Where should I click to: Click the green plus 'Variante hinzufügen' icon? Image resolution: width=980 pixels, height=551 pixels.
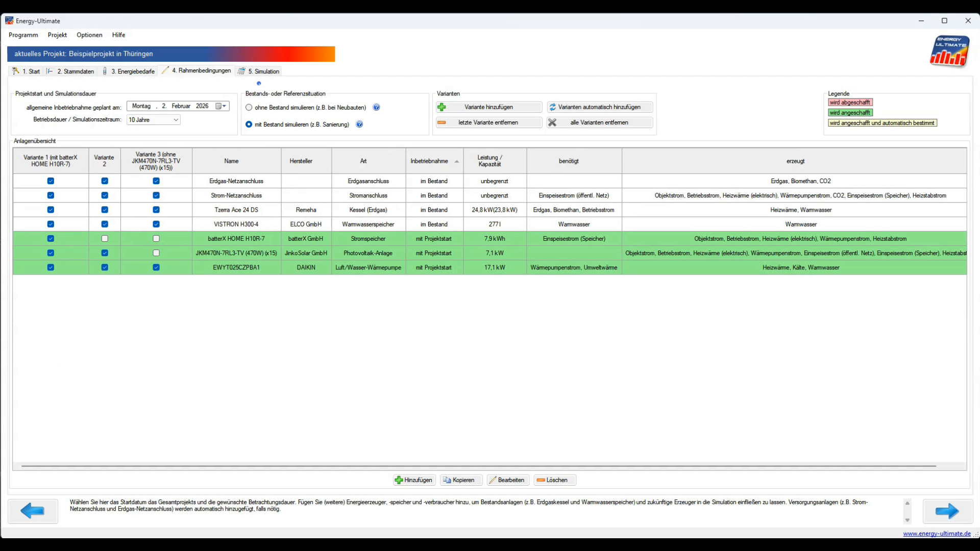point(442,107)
